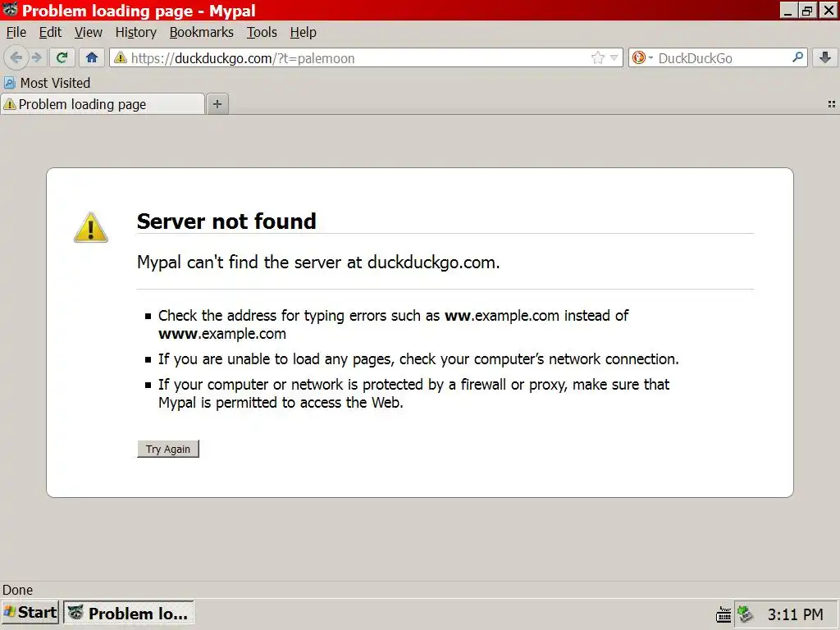
Task: Restore down the Mypal window
Action: click(x=807, y=10)
